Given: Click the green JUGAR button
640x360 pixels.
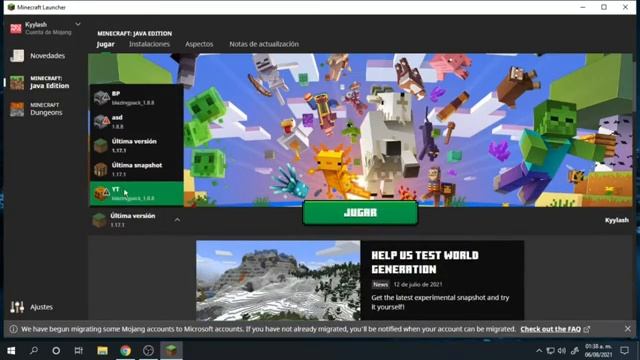Looking at the screenshot, I should [360, 213].
